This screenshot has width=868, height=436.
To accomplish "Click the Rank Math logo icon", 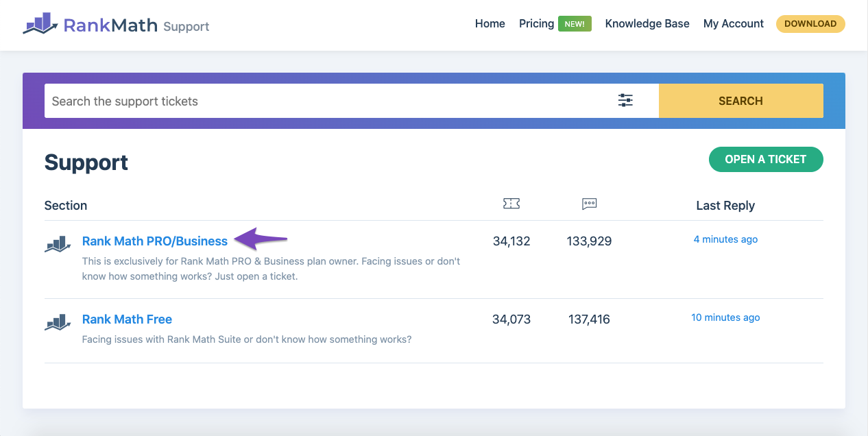I will click(40, 24).
